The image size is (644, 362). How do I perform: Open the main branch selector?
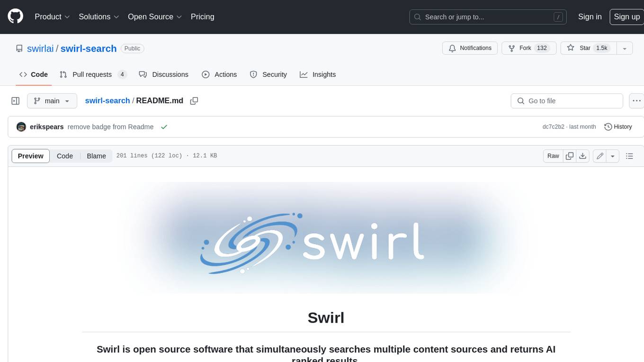click(x=52, y=101)
